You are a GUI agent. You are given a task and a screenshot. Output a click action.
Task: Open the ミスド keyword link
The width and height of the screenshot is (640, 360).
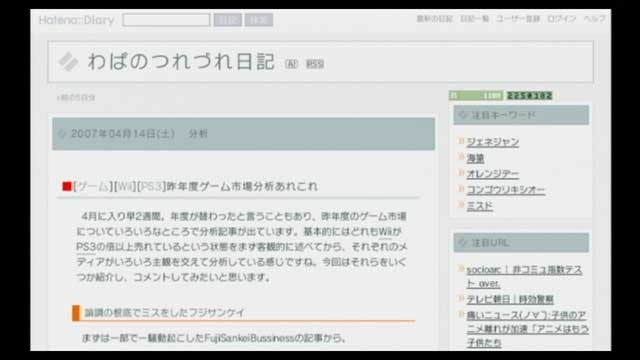coord(480,206)
